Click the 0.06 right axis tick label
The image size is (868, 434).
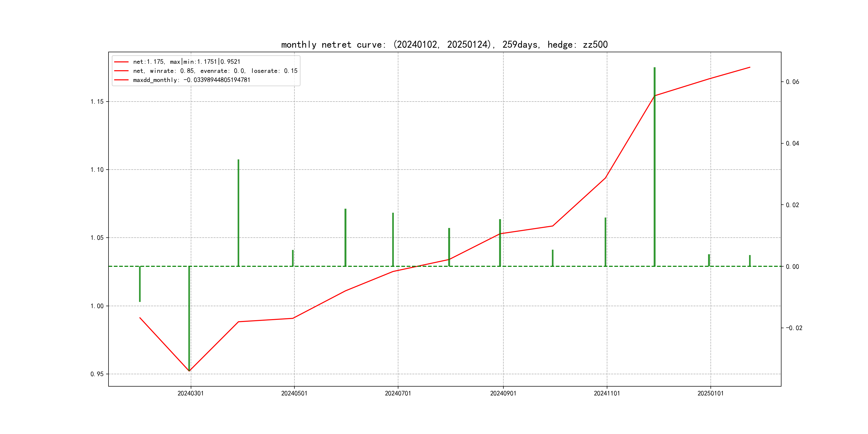[792, 82]
